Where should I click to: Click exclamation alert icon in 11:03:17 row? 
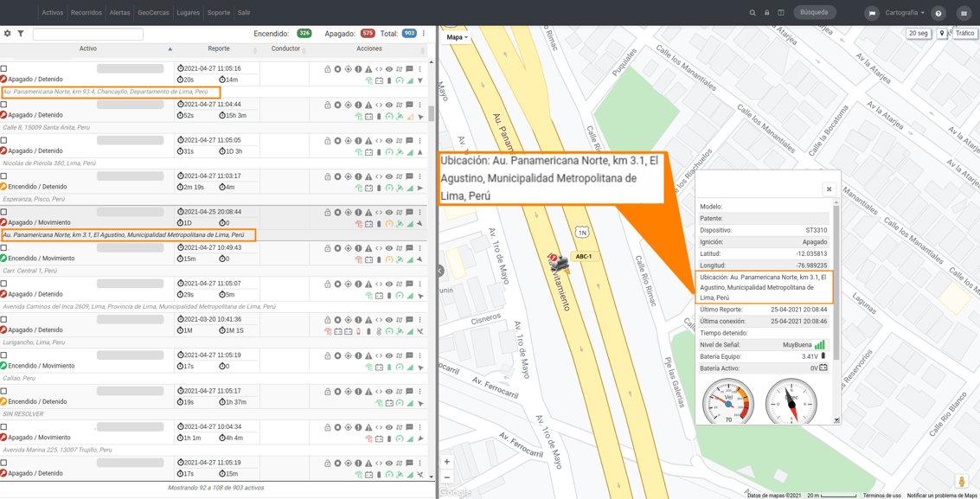[358, 176]
